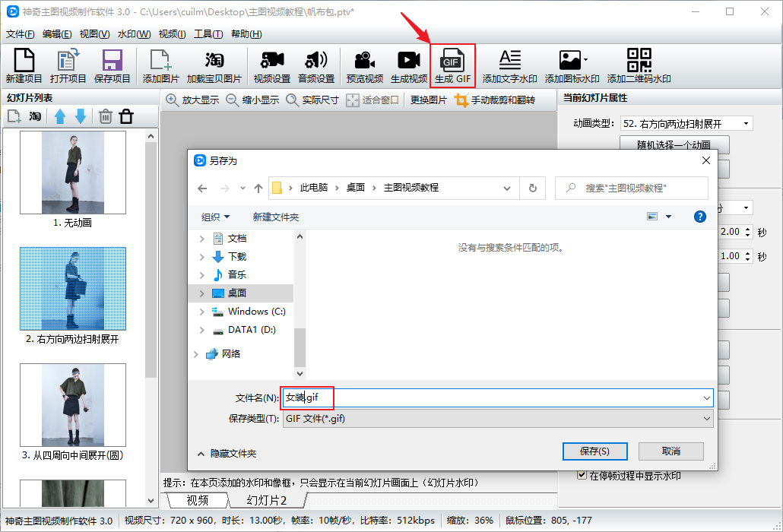Select 桌面 in the folder tree
The width and height of the screenshot is (783, 532).
(x=237, y=293)
